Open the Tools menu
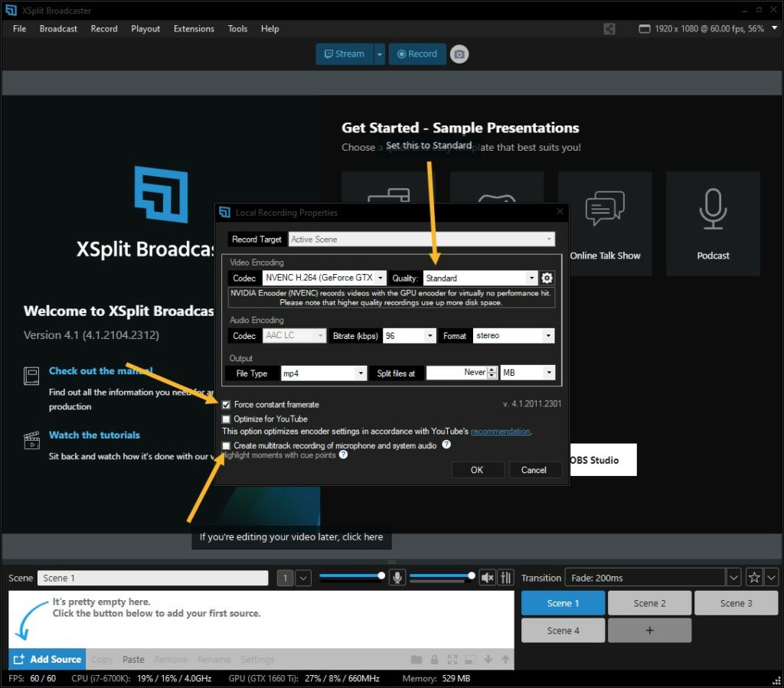Screen dimensions: 784x688 click(237, 29)
